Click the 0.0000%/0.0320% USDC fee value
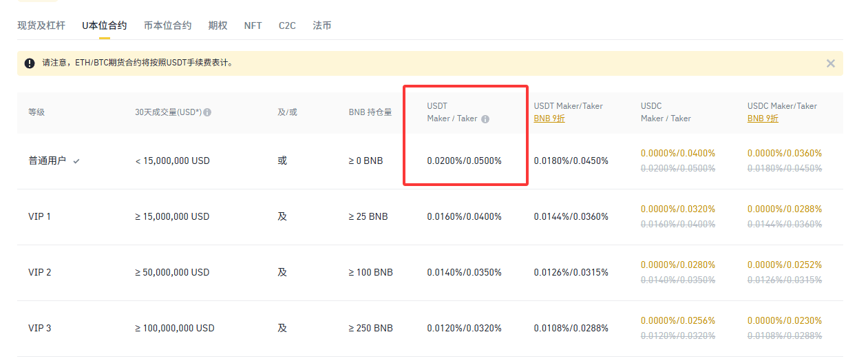 coord(678,209)
